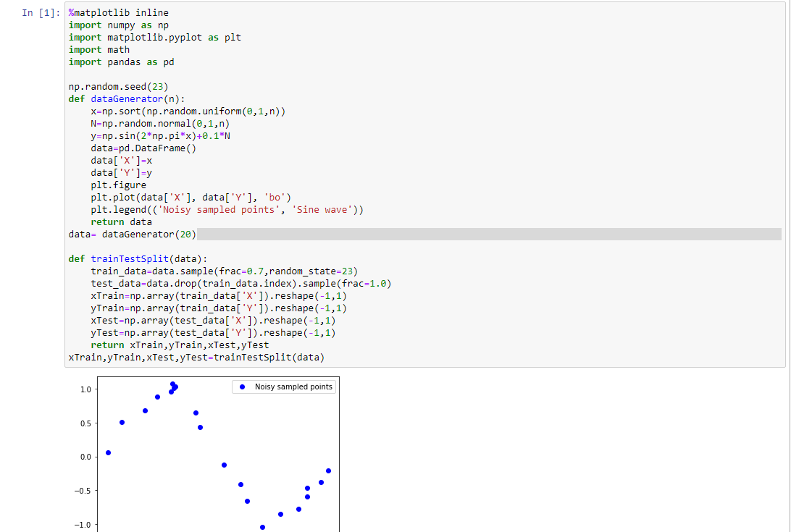Click the final trainTestSplit(data) call line

point(196,357)
